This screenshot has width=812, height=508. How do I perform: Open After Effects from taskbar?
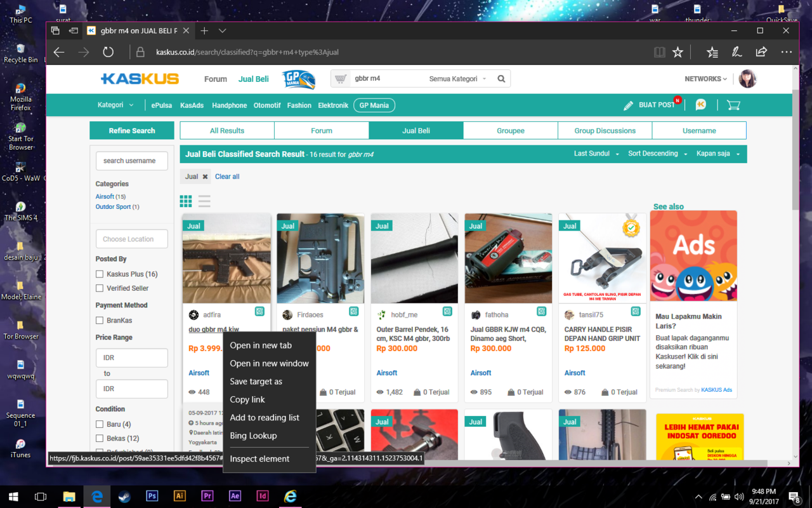click(x=235, y=497)
